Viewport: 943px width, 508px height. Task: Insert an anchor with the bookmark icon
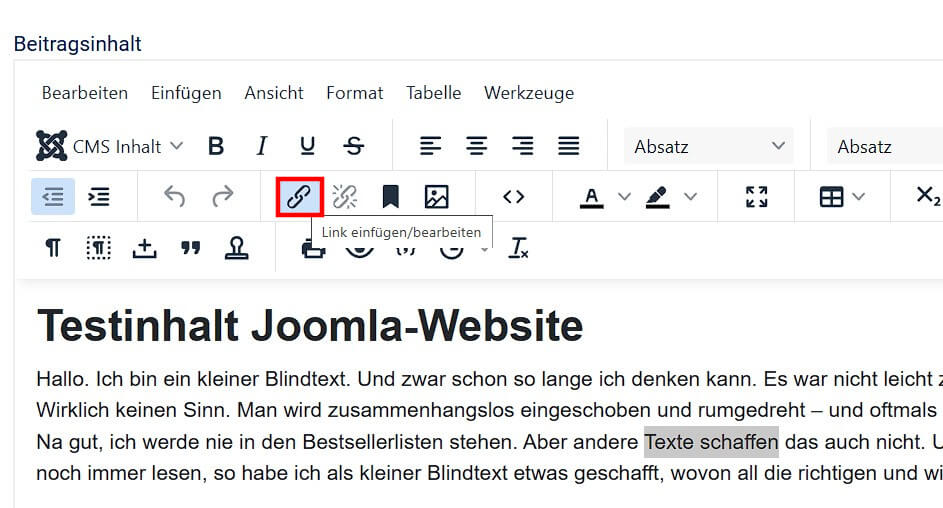(391, 197)
